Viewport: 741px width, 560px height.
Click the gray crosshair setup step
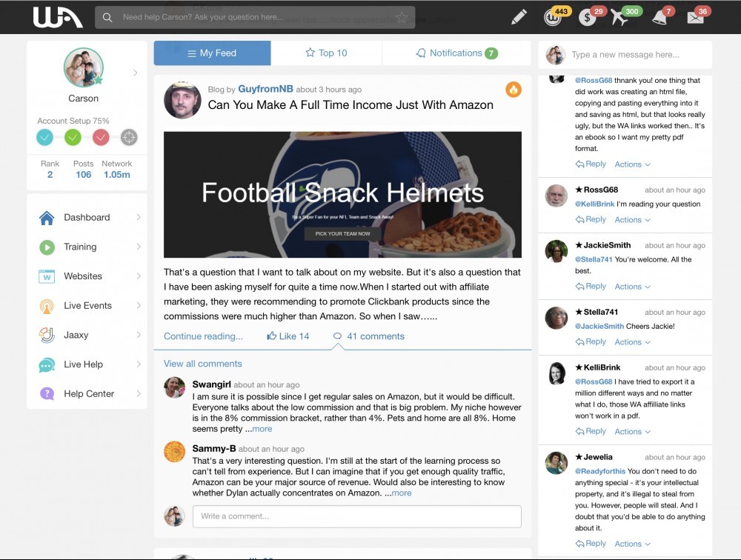coord(128,138)
